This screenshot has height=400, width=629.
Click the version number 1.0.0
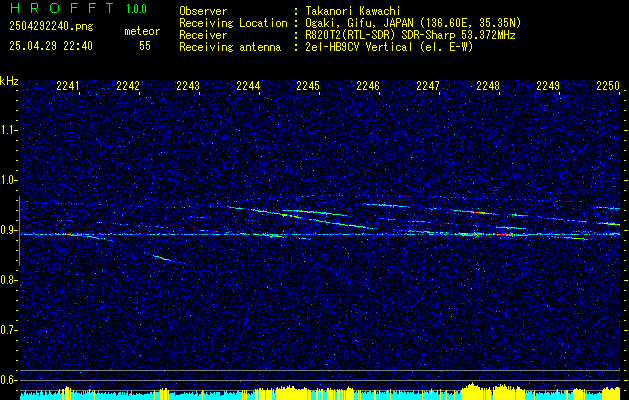click(x=136, y=9)
